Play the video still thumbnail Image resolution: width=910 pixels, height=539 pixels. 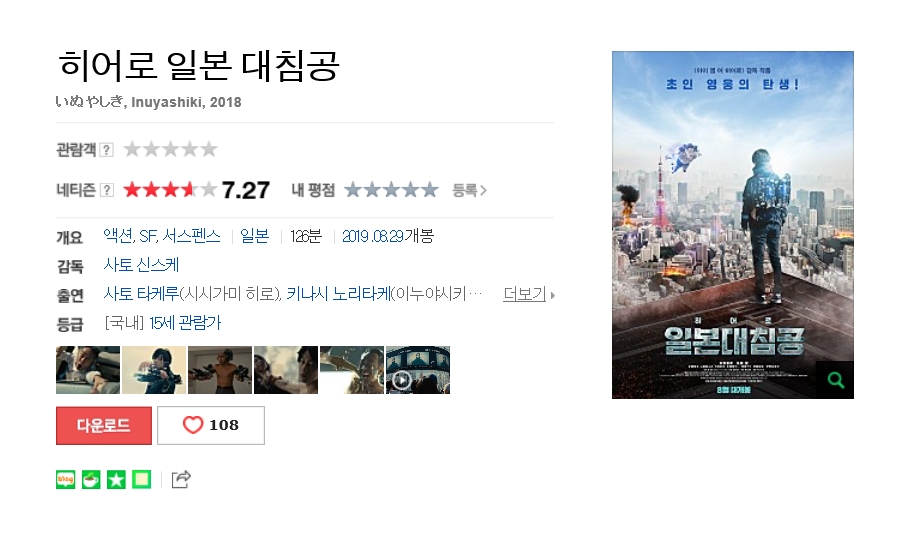click(418, 370)
